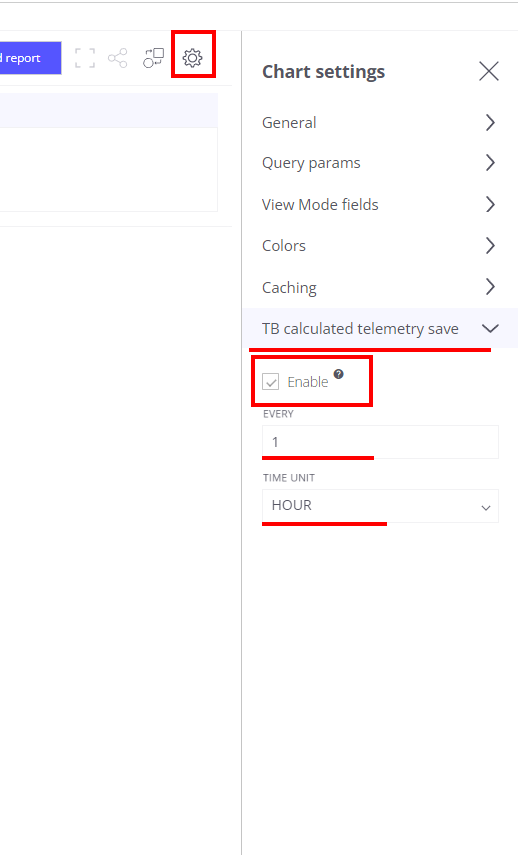Open the Colors settings section
Viewport: 518px width, 855px height.
pos(380,245)
